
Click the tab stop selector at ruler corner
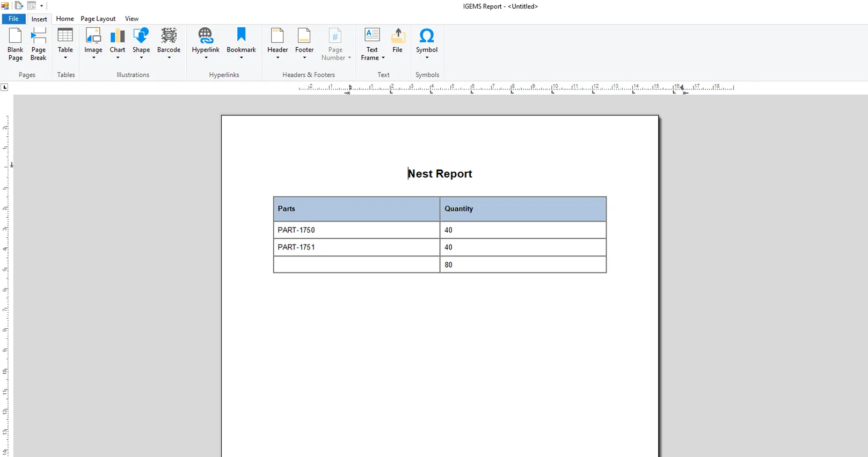coord(5,87)
